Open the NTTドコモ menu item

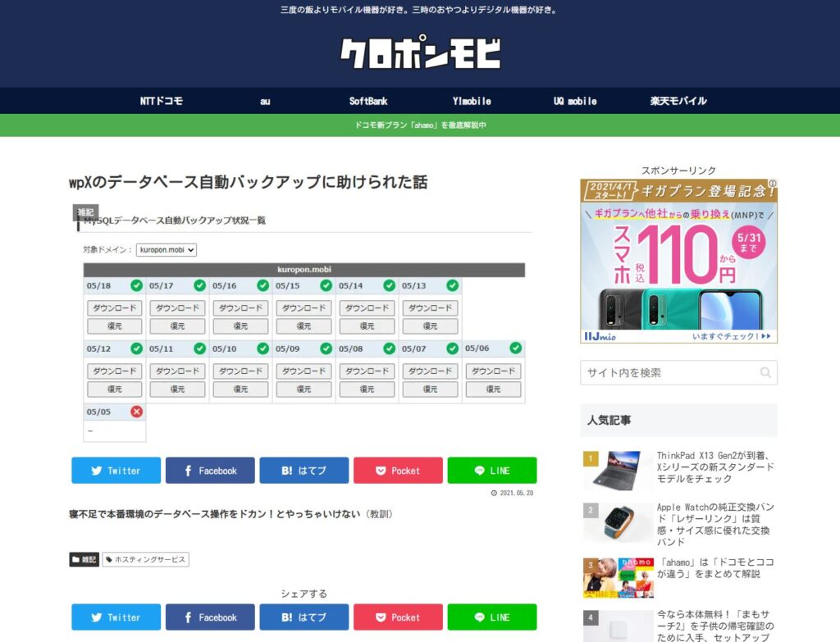point(162,101)
